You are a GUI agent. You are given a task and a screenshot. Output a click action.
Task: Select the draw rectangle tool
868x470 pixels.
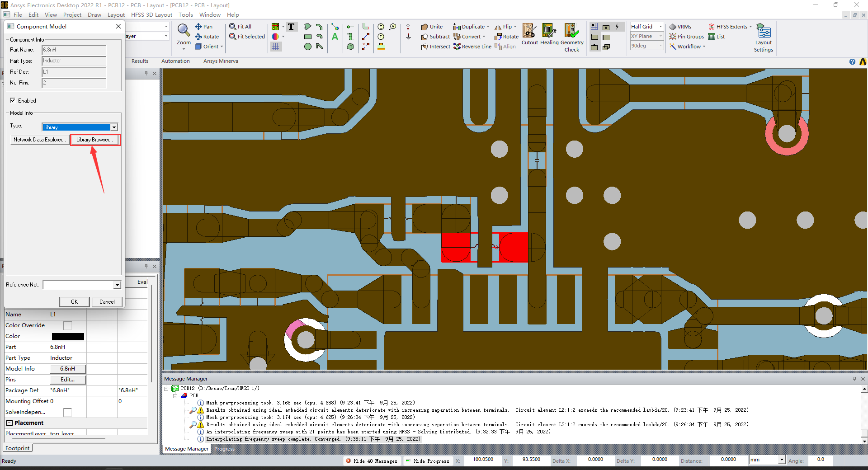308,37
